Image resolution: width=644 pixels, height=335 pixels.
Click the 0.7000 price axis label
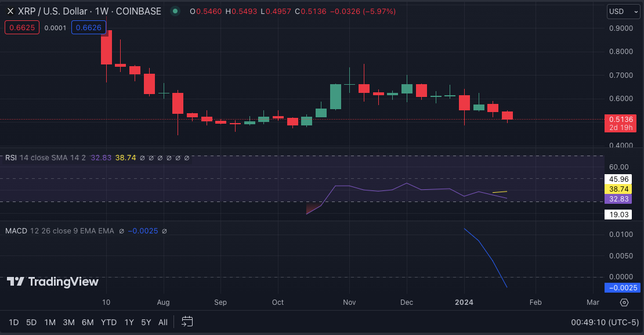[621, 75]
